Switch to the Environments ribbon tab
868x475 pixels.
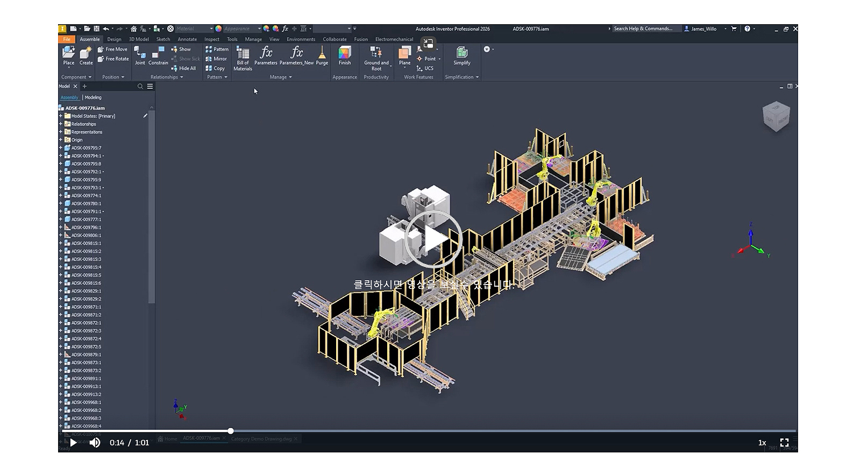pos(301,39)
